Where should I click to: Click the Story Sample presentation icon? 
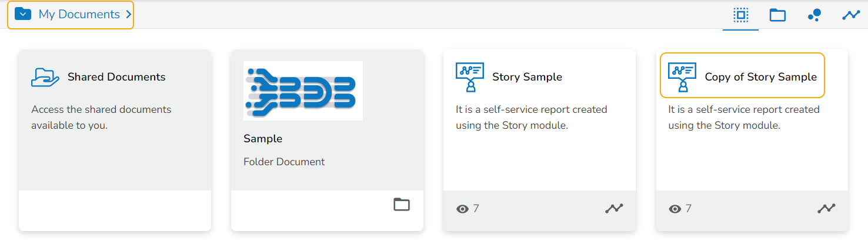pyautogui.click(x=470, y=78)
